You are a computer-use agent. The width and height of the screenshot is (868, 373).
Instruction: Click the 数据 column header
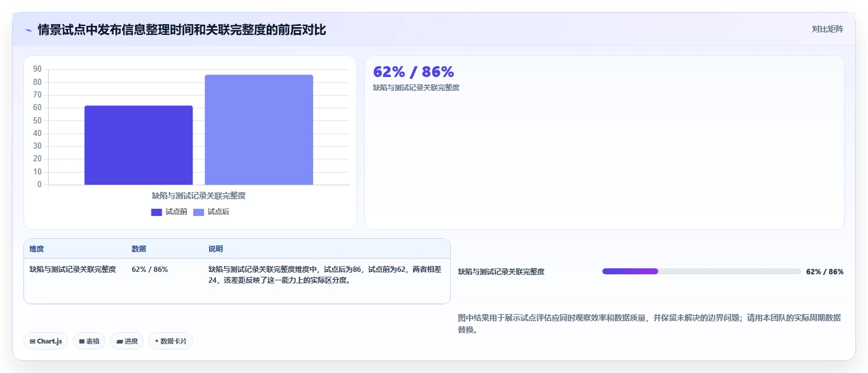(x=139, y=249)
